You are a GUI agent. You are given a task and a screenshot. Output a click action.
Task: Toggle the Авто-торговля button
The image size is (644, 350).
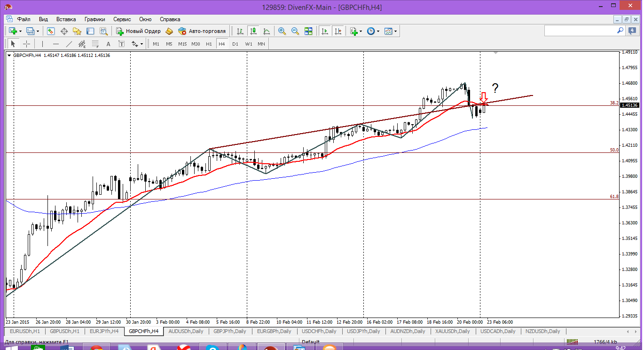click(202, 31)
